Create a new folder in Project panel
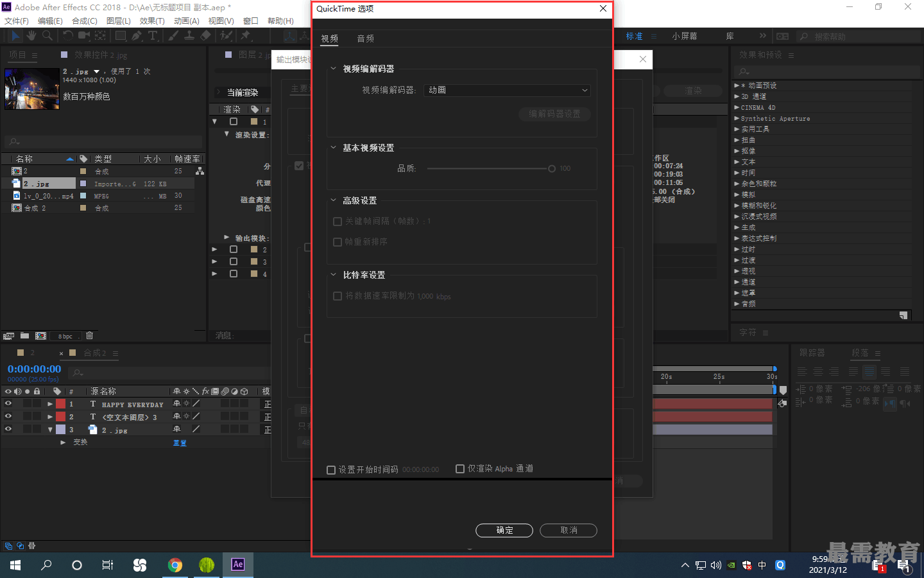The height and width of the screenshot is (578, 924). (x=24, y=335)
